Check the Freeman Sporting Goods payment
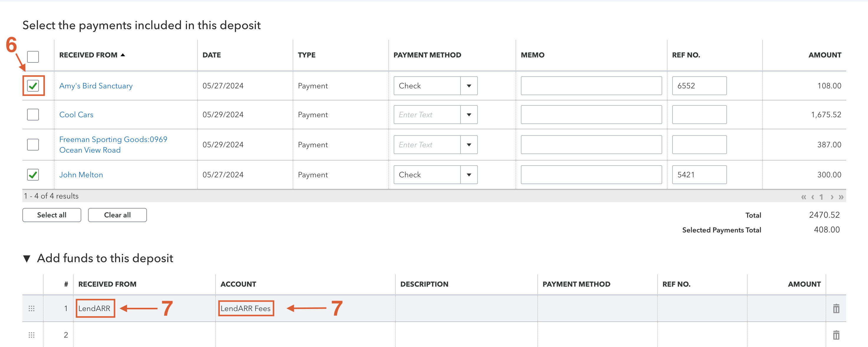Screen dimensions: 868x347 33,144
